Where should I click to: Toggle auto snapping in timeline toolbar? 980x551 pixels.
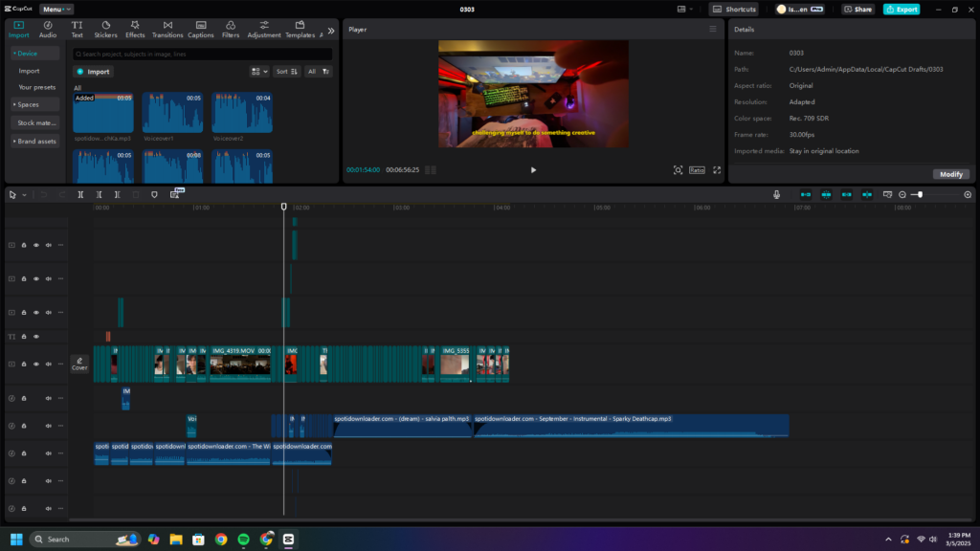[x=826, y=195]
